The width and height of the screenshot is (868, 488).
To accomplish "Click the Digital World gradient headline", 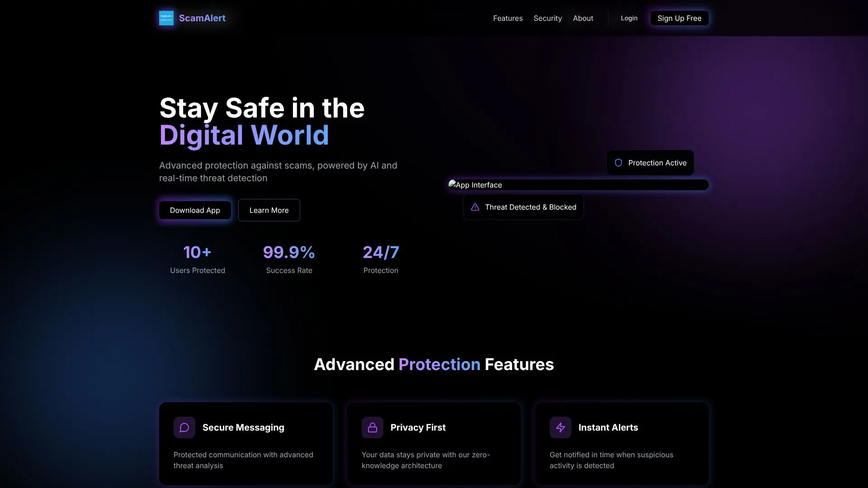I will point(244,135).
